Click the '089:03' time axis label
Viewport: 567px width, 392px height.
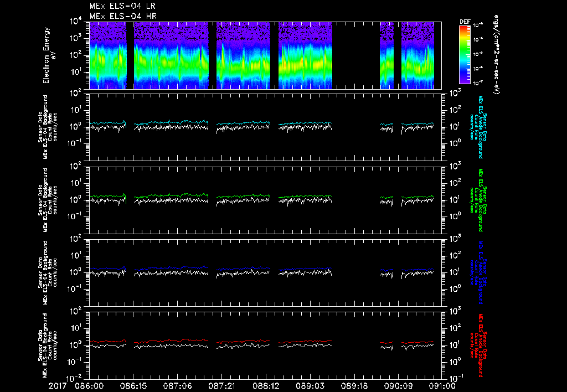[x=310, y=386]
